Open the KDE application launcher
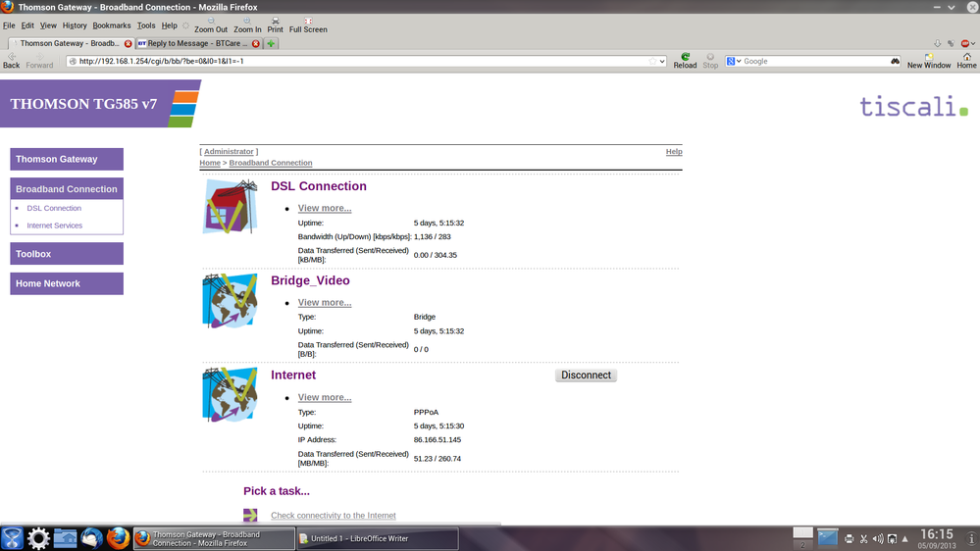Screen dimensions: 980x551 (12, 538)
